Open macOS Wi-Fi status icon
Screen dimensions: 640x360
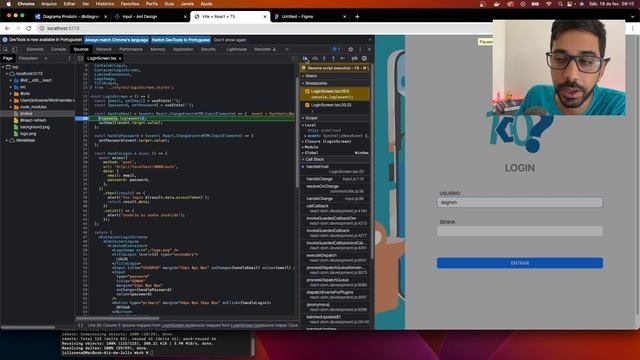549,4
